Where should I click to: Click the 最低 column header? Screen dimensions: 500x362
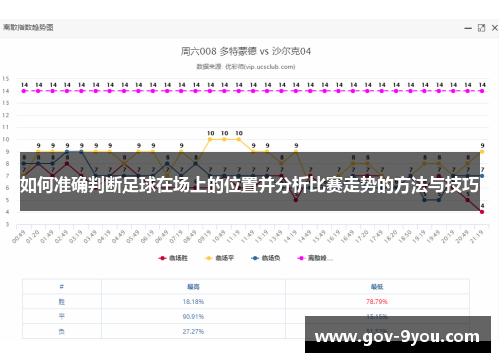(377, 287)
